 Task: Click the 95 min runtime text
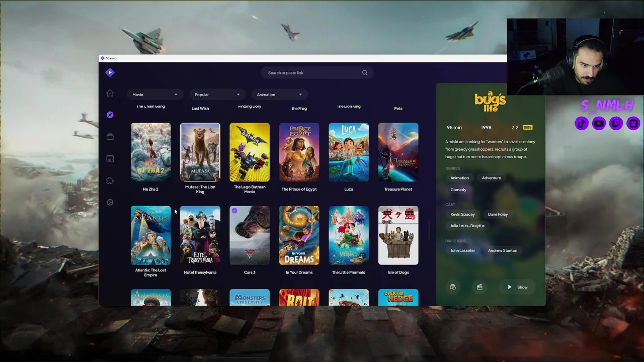click(x=454, y=128)
